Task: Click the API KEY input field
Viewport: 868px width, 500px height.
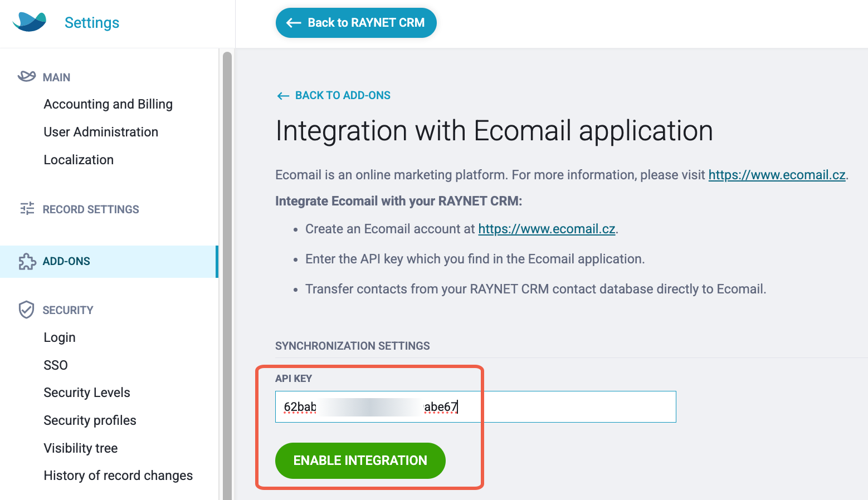Action: [476, 406]
